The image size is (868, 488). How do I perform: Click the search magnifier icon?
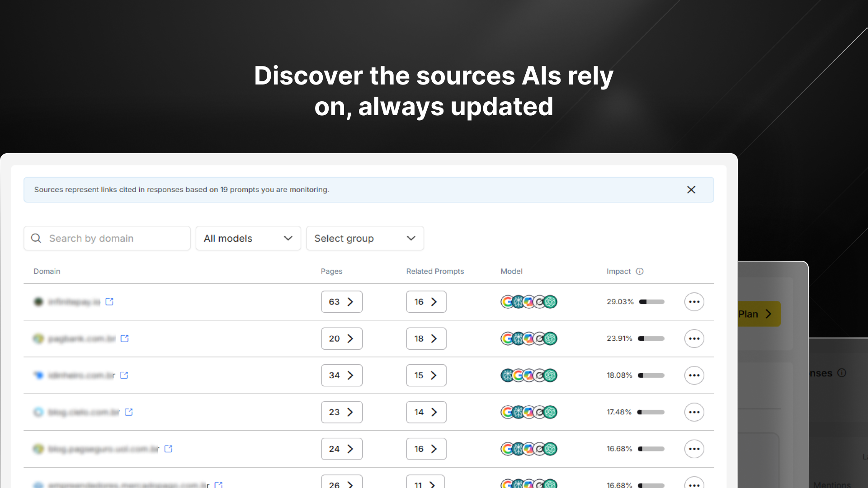pos(36,238)
